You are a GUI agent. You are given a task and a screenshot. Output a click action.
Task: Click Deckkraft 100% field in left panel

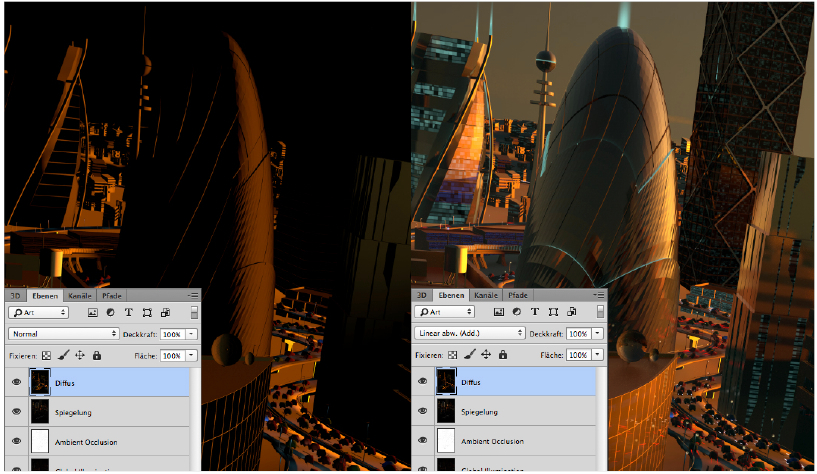(x=173, y=334)
